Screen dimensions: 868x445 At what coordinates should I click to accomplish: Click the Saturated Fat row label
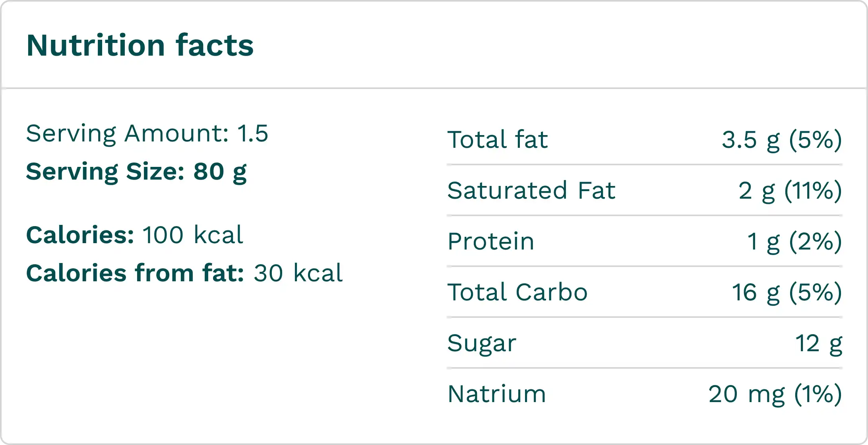531,190
